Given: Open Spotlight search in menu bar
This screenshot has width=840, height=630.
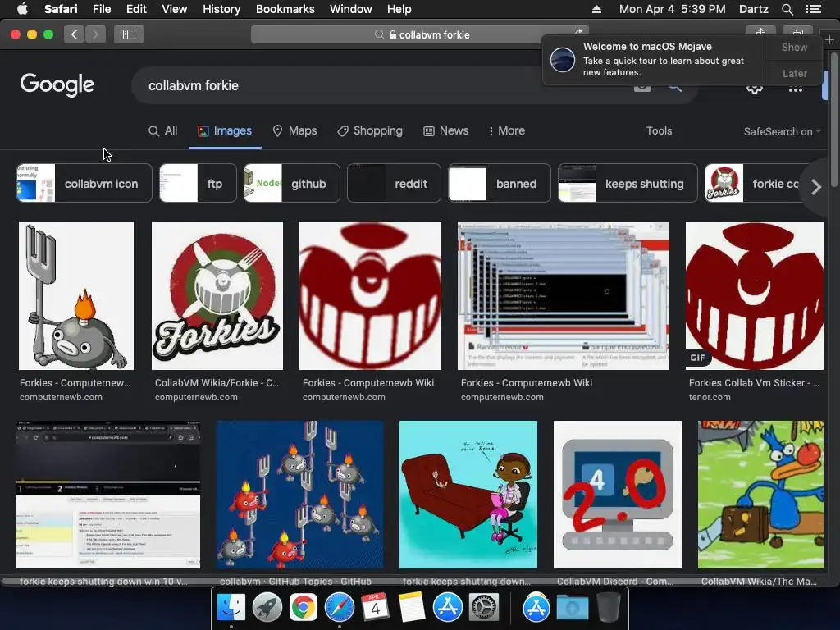Looking at the screenshot, I should (x=787, y=9).
